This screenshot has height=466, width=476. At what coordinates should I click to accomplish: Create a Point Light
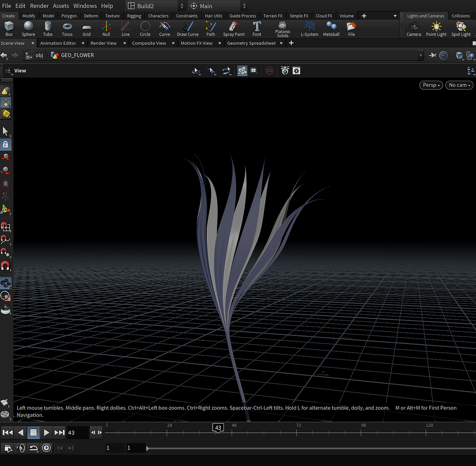(436, 29)
